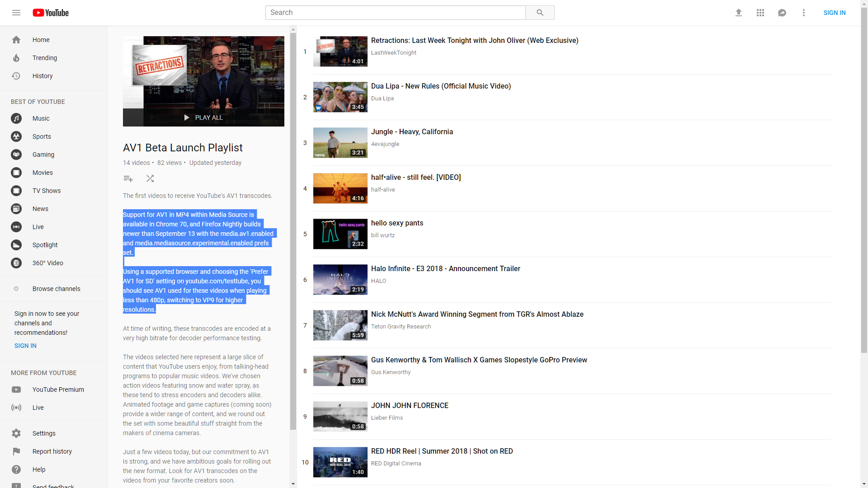The width and height of the screenshot is (868, 488).
Task: Click the Gaming icon
Action: tap(16, 155)
